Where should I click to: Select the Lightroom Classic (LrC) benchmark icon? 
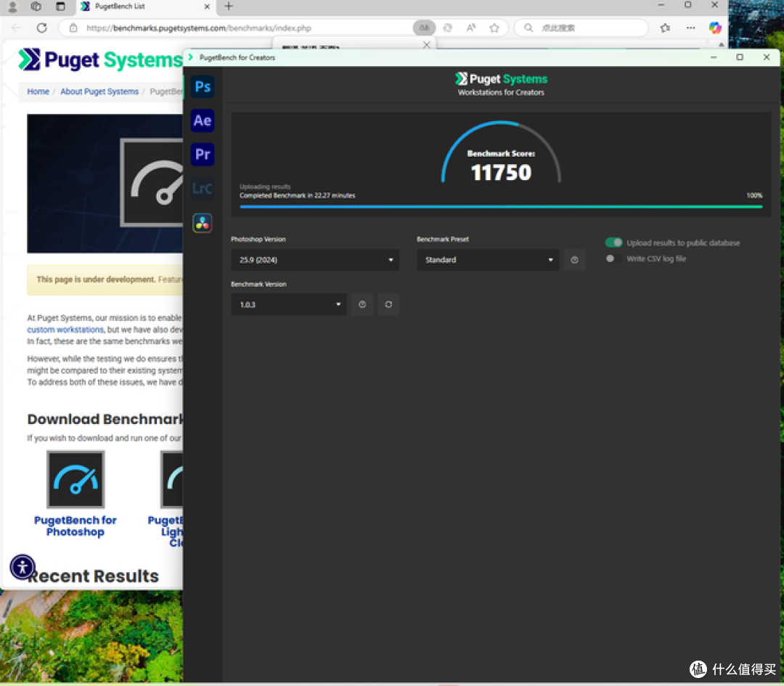[x=203, y=189]
